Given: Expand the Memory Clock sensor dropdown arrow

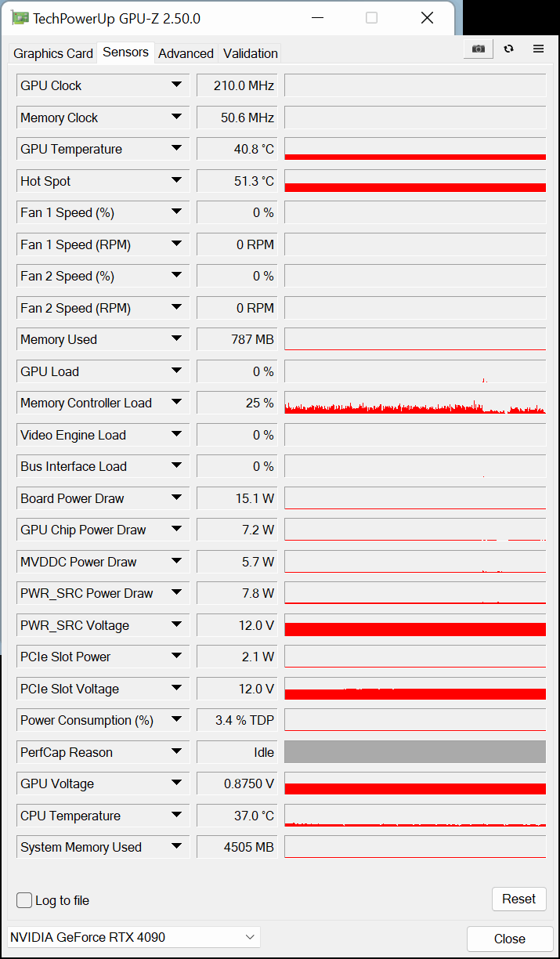Looking at the screenshot, I should 177,118.
